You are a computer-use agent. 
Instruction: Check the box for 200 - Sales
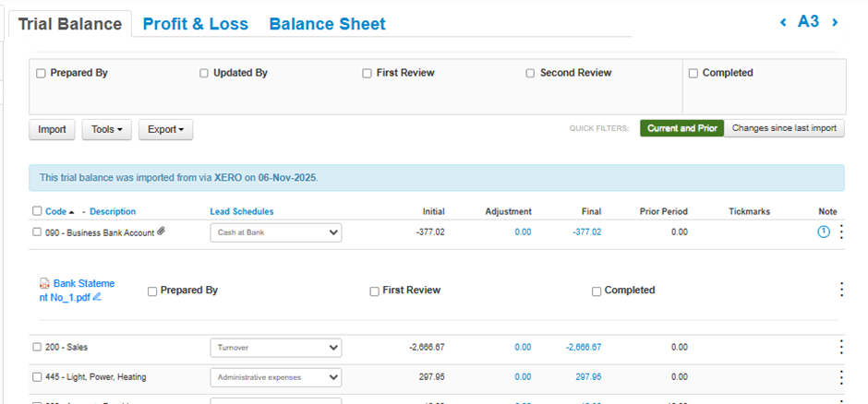coord(37,347)
